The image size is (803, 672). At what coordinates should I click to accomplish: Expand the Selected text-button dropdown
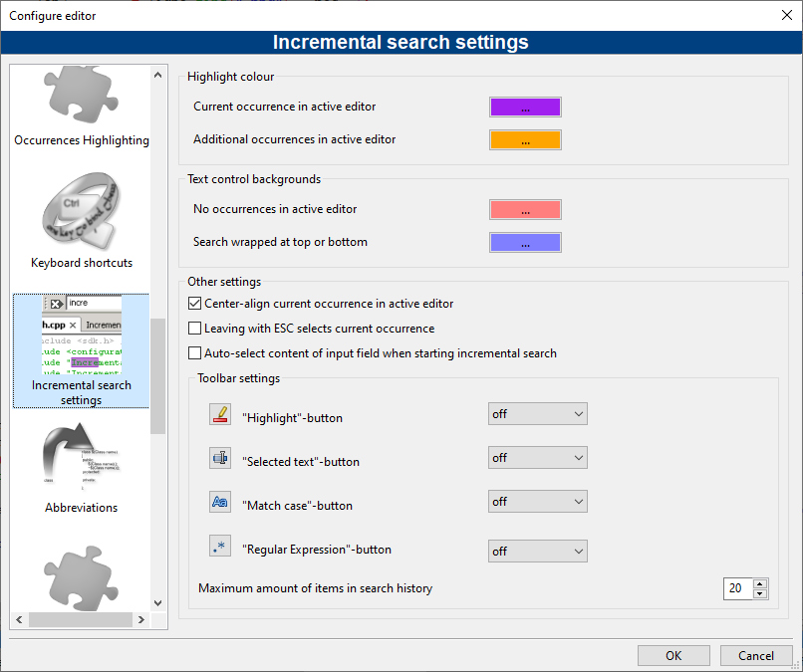(x=537, y=458)
